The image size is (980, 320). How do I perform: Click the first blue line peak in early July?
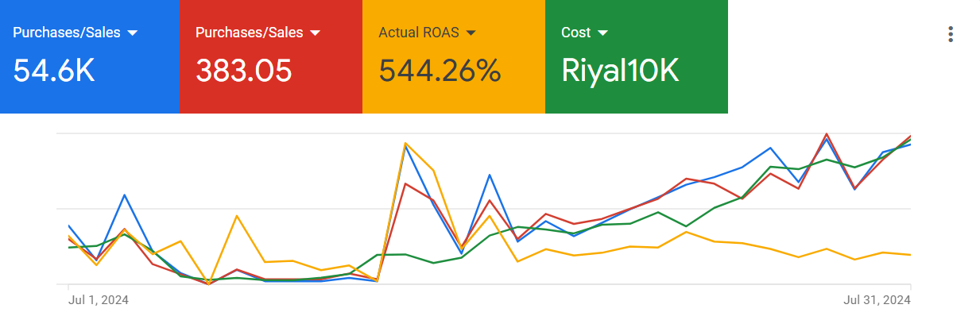pyautogui.click(x=125, y=195)
